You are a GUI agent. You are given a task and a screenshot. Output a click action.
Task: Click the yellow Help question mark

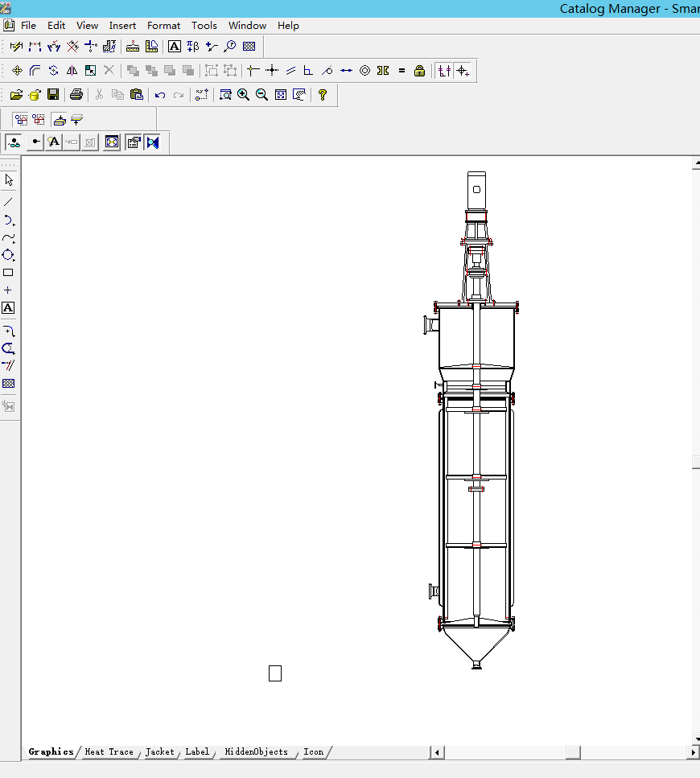(x=323, y=95)
